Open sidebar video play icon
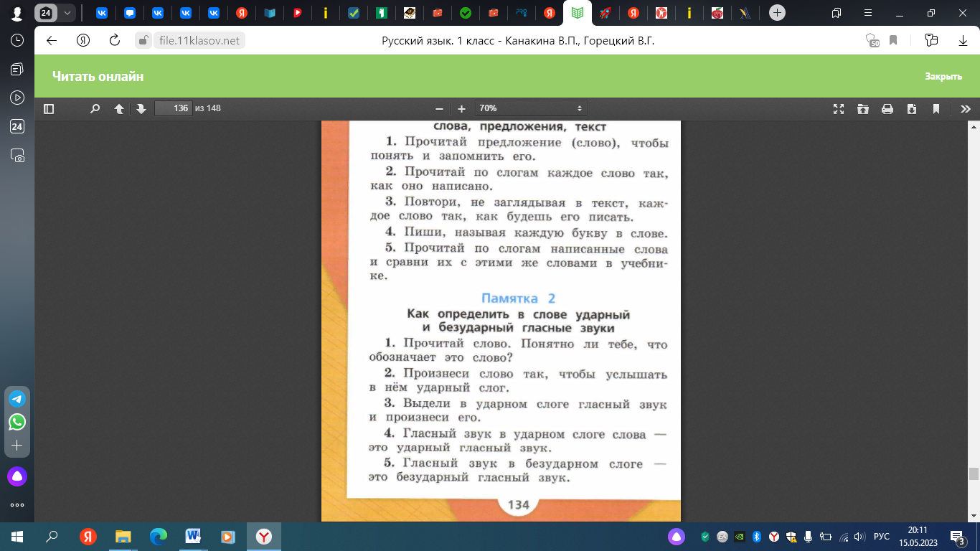The width and height of the screenshot is (980, 551). click(17, 98)
